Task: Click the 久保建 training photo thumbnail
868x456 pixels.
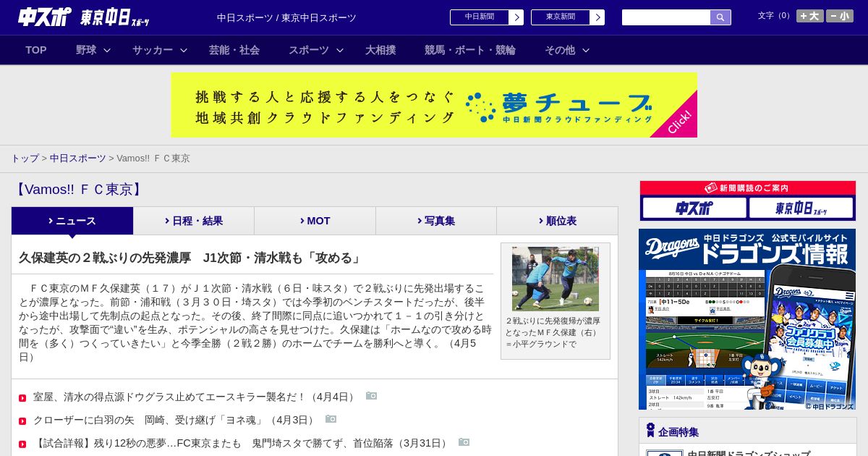Action: tap(556, 279)
